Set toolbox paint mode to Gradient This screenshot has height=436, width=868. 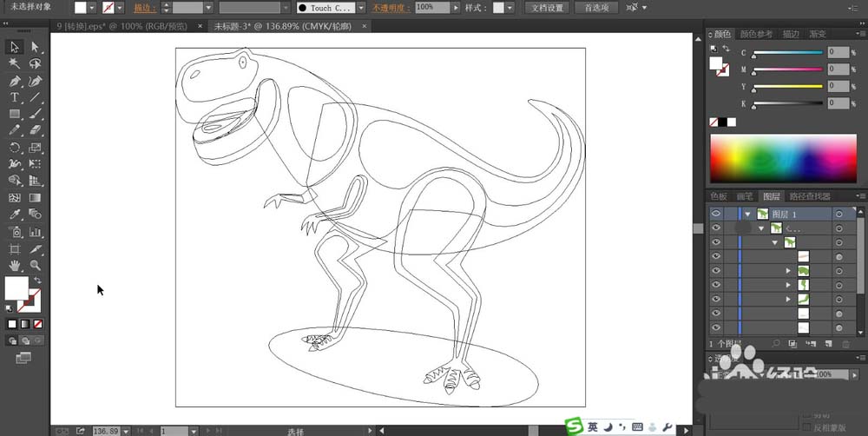pos(25,324)
